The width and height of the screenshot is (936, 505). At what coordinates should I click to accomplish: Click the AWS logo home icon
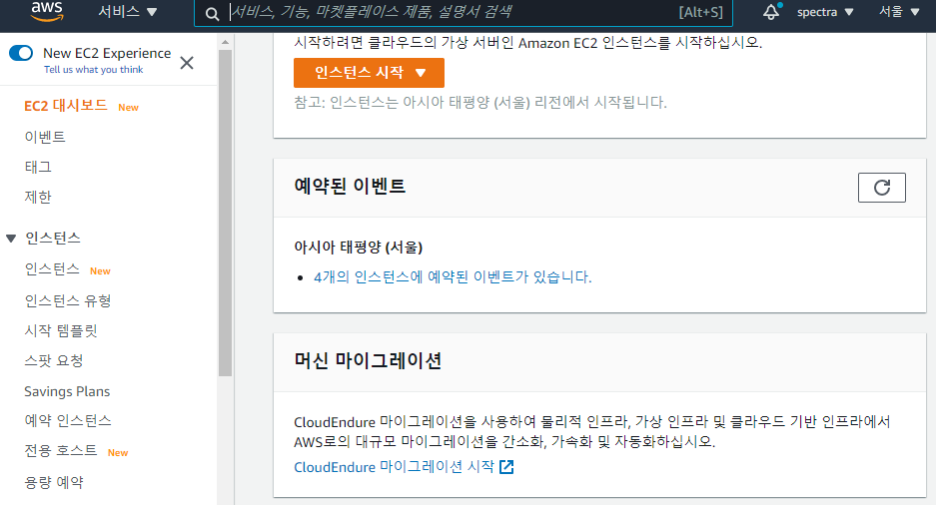coord(47,11)
